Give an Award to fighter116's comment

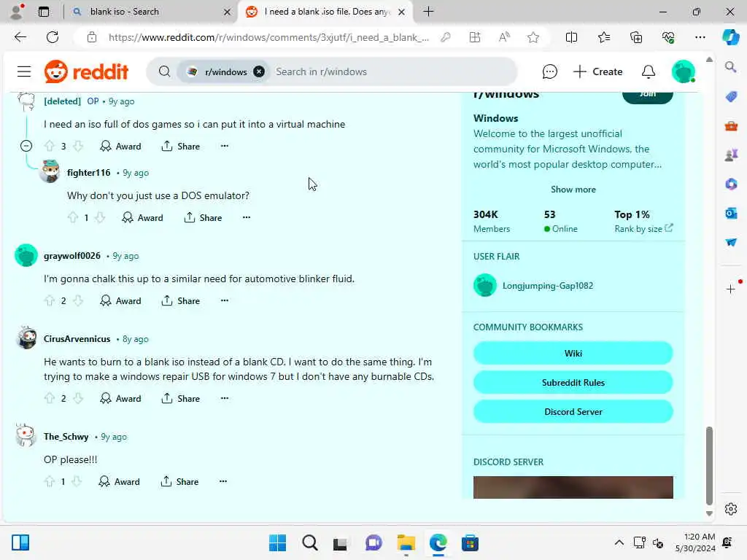point(142,217)
